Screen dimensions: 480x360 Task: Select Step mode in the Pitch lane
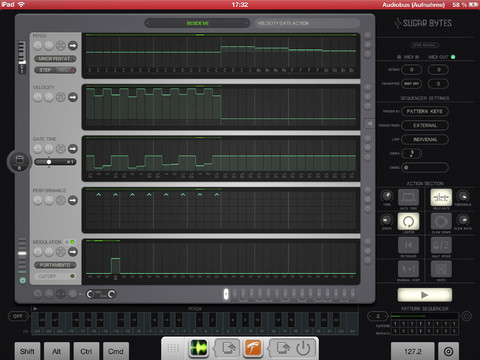46,70
